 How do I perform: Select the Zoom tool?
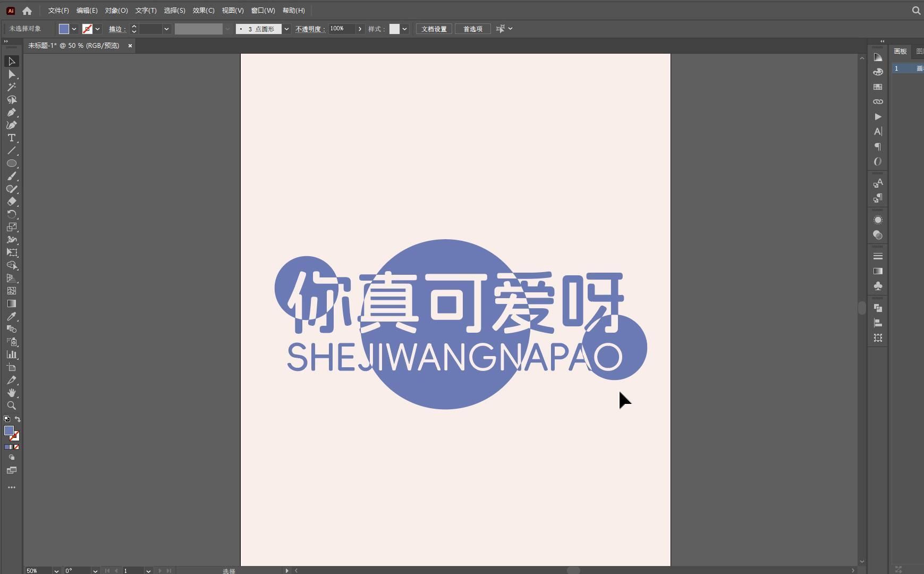(x=11, y=406)
